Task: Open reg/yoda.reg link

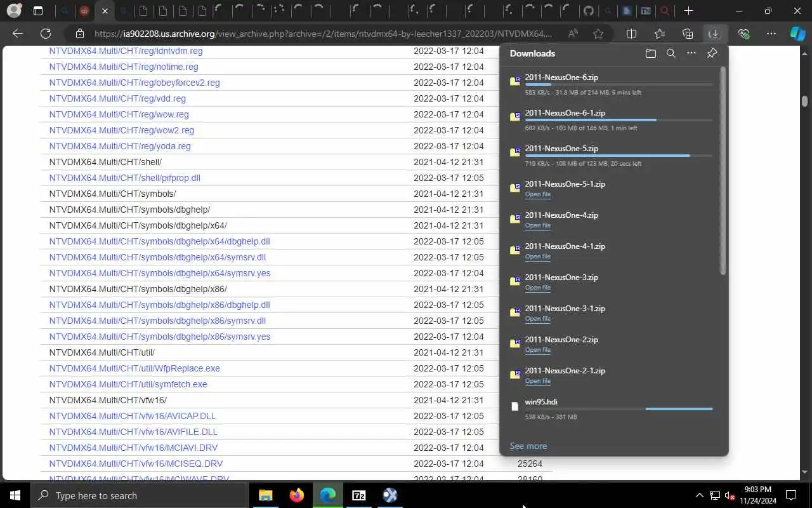Action: point(120,146)
